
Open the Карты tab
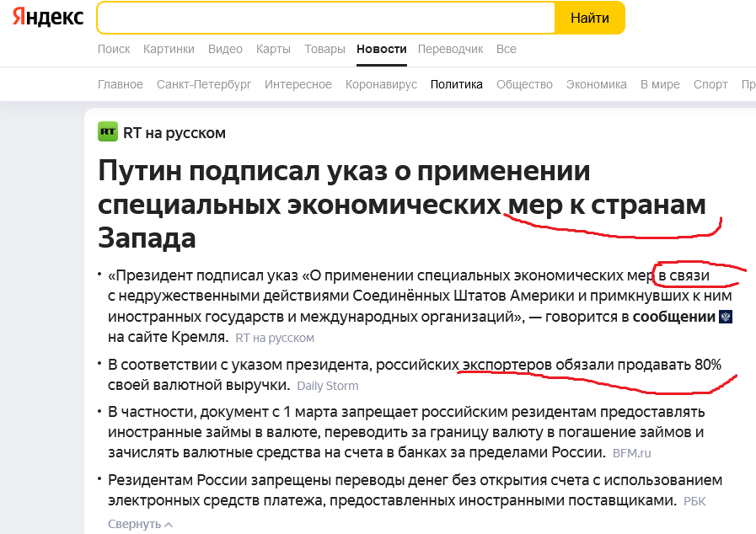[273, 49]
